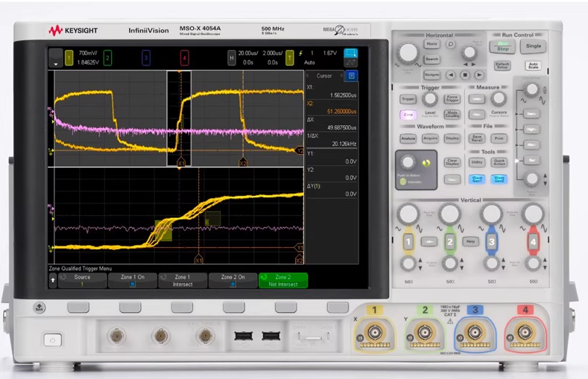Click the Clear Display key
Viewport: 588px width, 379px height.
[452, 162]
